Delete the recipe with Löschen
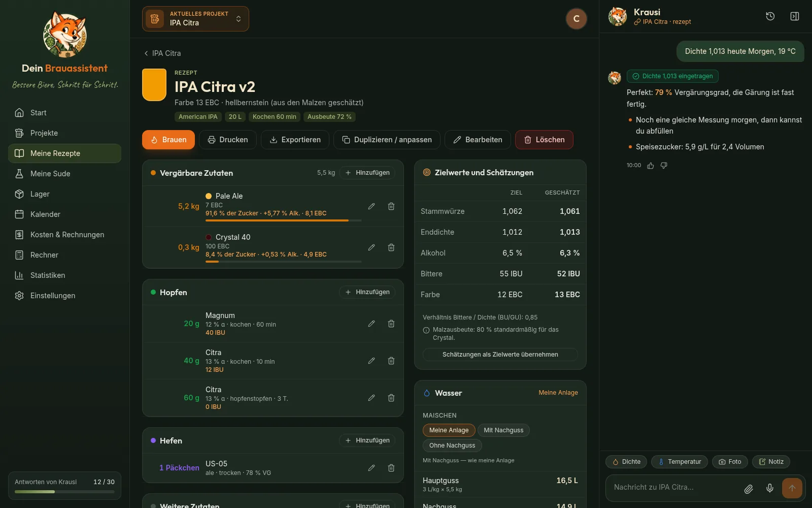The width and height of the screenshot is (812, 508). coord(544,140)
